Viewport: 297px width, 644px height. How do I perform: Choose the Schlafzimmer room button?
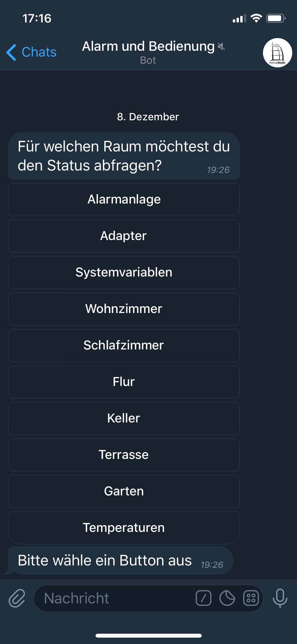coord(124,345)
